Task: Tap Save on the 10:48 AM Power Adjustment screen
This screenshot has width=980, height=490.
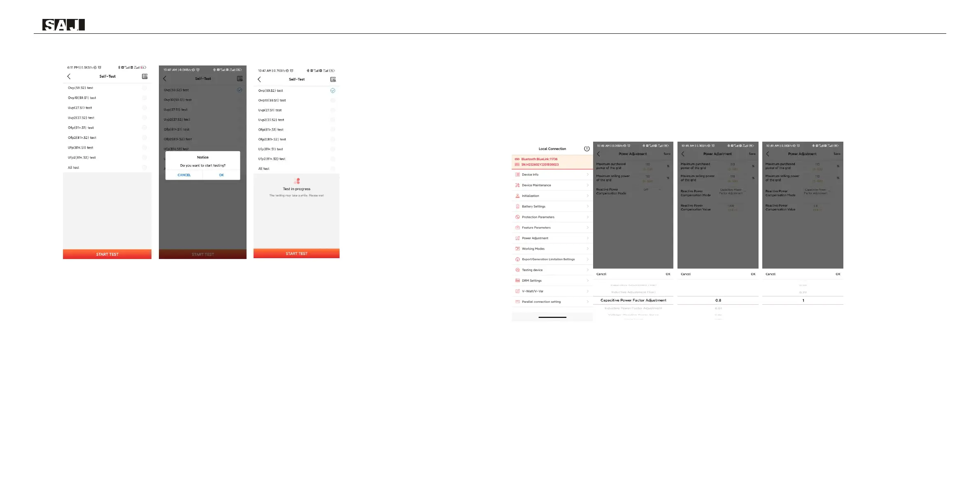Action: pos(667,154)
